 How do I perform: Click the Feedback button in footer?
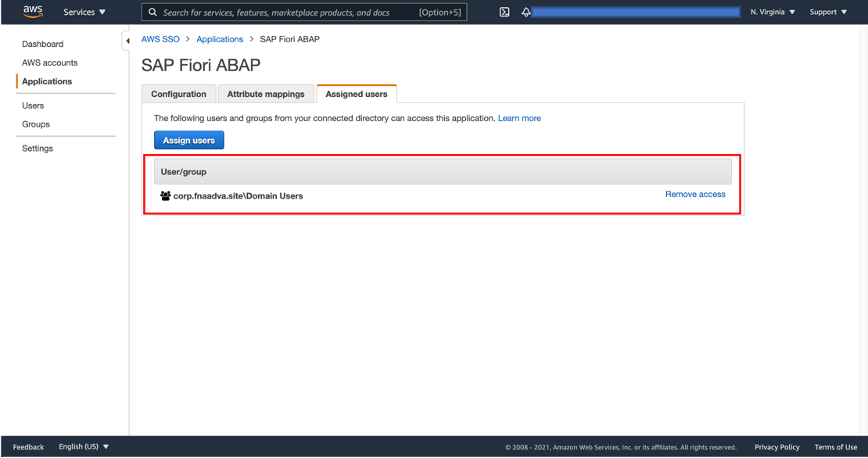tap(28, 447)
